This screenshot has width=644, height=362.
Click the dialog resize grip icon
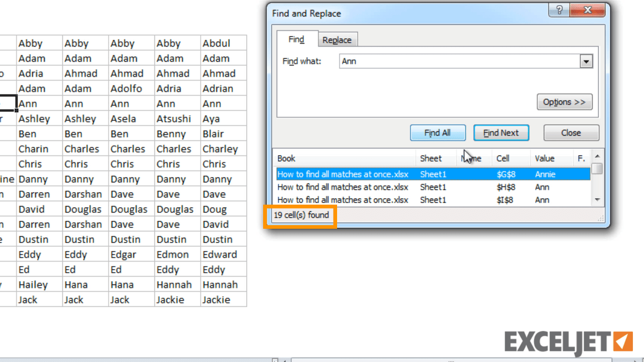click(602, 218)
